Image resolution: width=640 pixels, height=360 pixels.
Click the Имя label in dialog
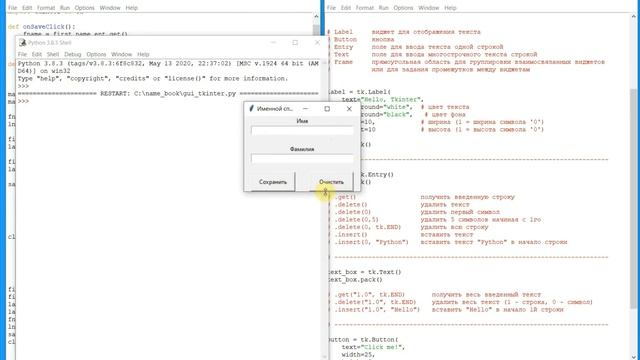[x=302, y=121]
